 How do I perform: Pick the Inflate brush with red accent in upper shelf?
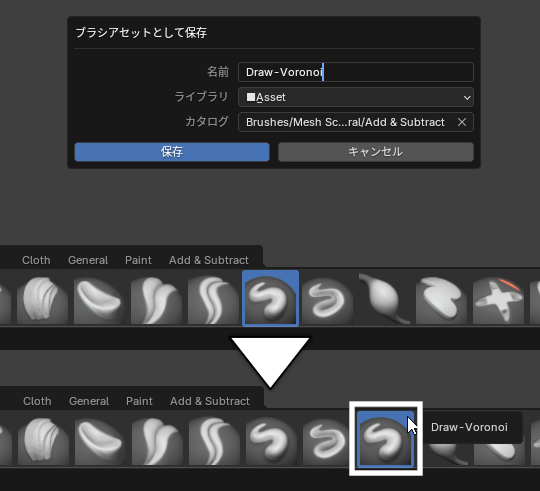[x=498, y=300]
